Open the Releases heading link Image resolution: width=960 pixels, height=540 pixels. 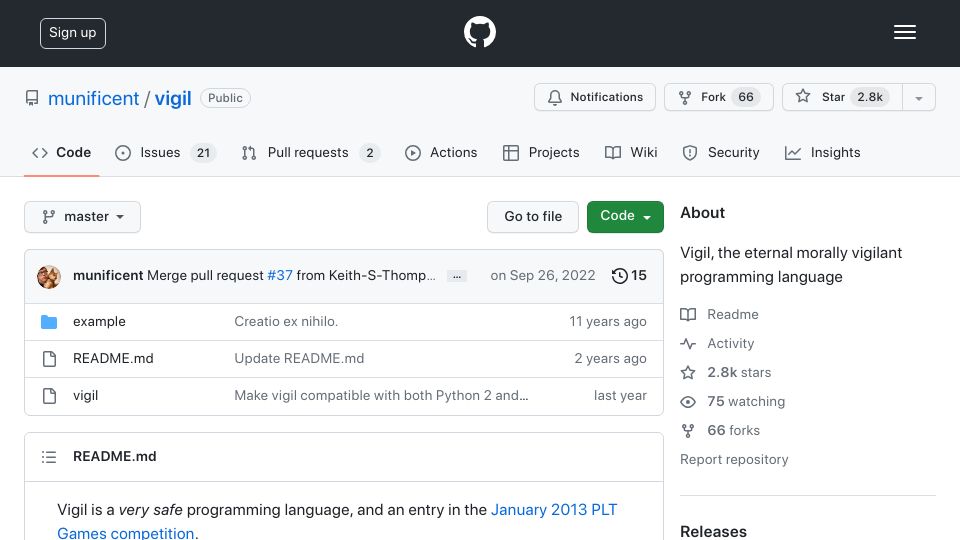713,531
